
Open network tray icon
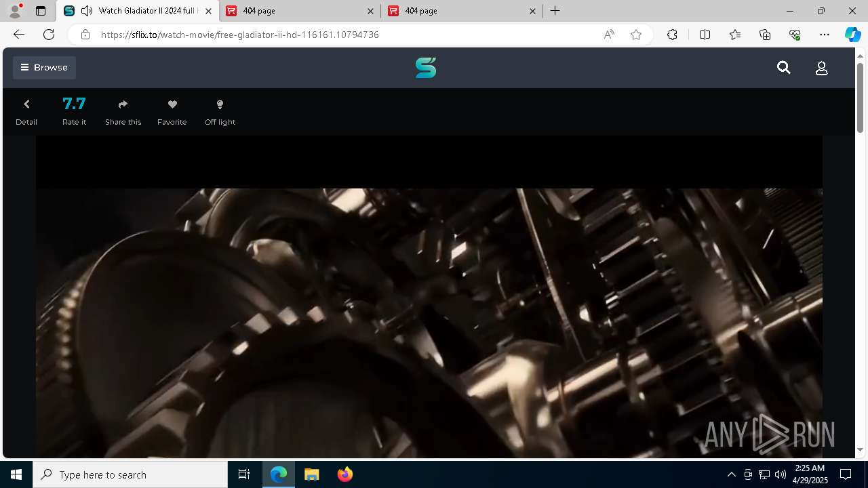764,474
